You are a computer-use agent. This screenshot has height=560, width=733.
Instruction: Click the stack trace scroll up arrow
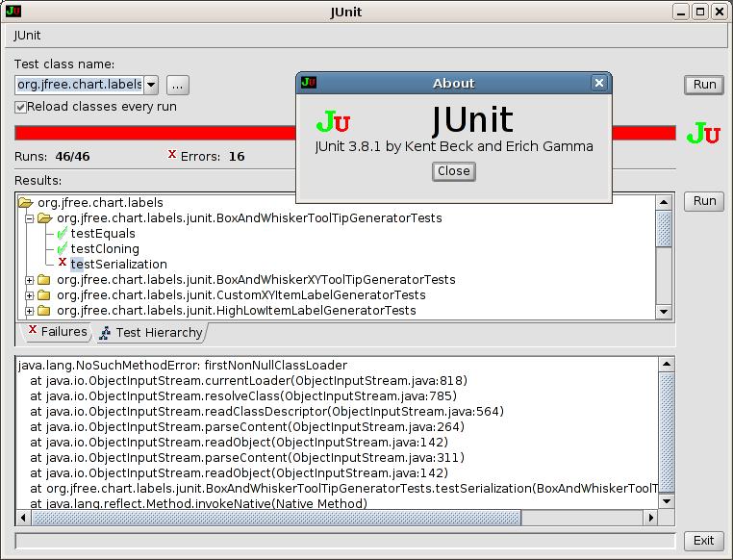pos(667,364)
